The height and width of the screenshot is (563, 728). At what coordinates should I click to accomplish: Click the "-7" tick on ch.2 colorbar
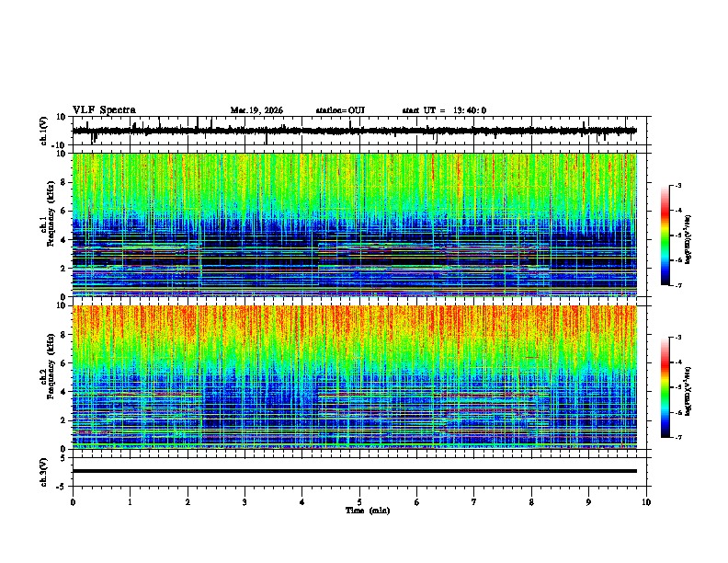click(x=677, y=437)
